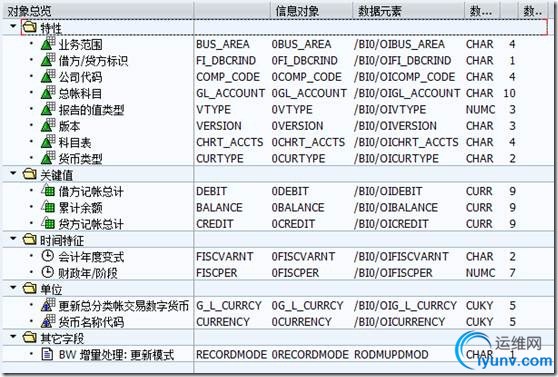Click the RECORDMODE field name cell
The height and width of the screenshot is (377, 558).
[x=231, y=355]
